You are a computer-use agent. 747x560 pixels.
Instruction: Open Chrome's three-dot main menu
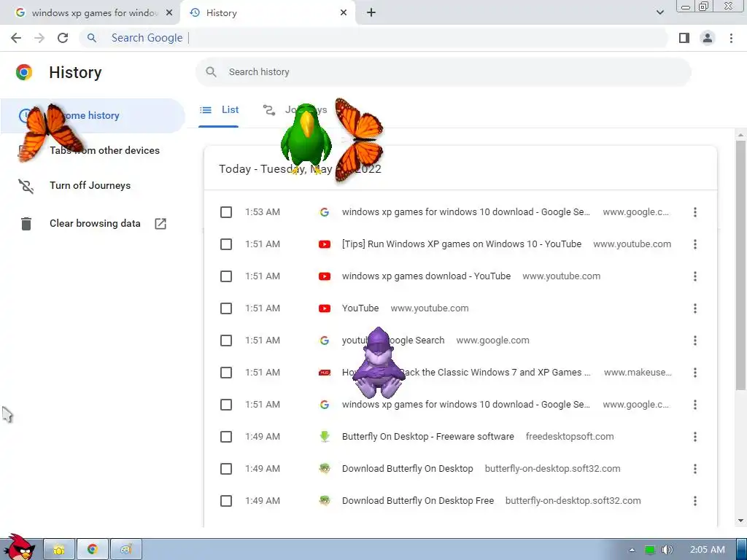(731, 38)
